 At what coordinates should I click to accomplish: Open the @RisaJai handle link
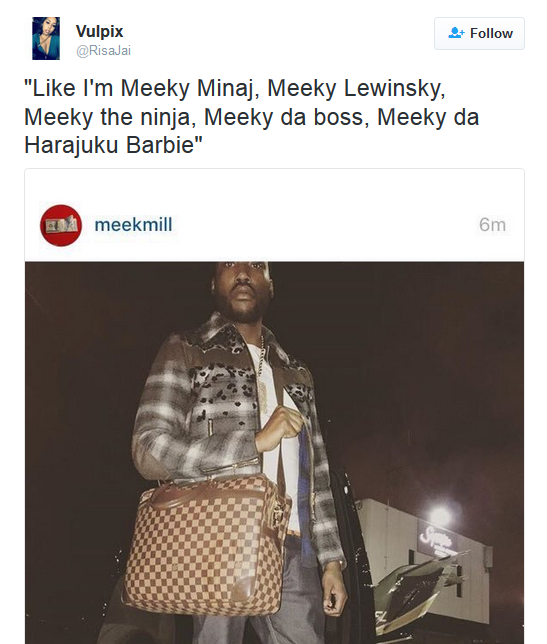103,51
